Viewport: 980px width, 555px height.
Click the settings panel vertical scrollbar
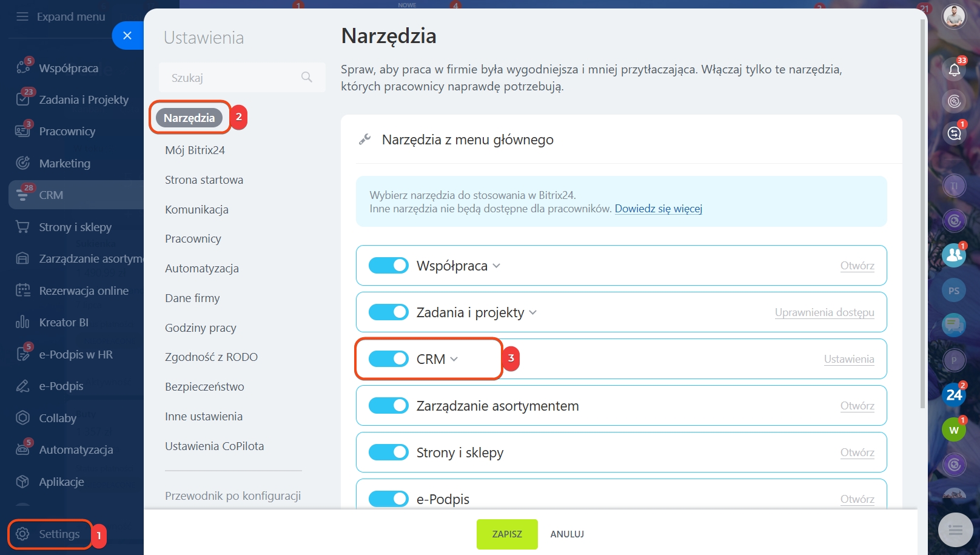point(923,212)
